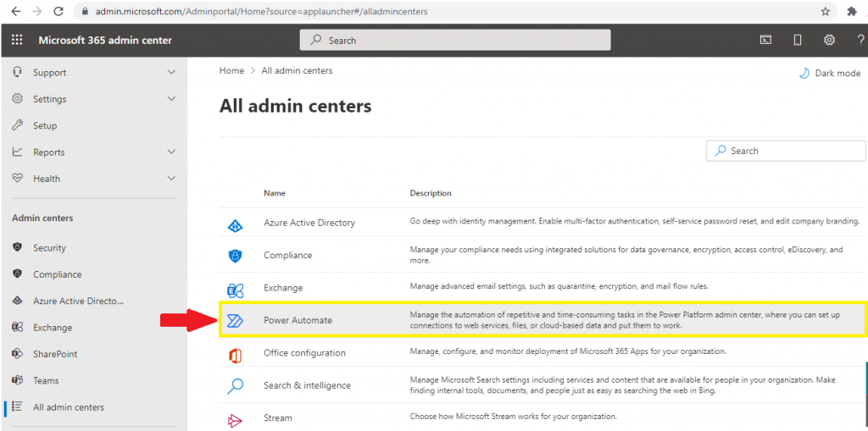Click the Power Automate icon in list
Screen dimensions: 868x431
236,320
